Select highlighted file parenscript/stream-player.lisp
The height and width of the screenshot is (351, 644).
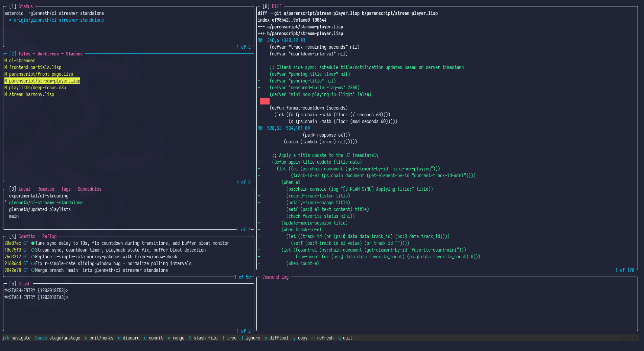coord(42,81)
